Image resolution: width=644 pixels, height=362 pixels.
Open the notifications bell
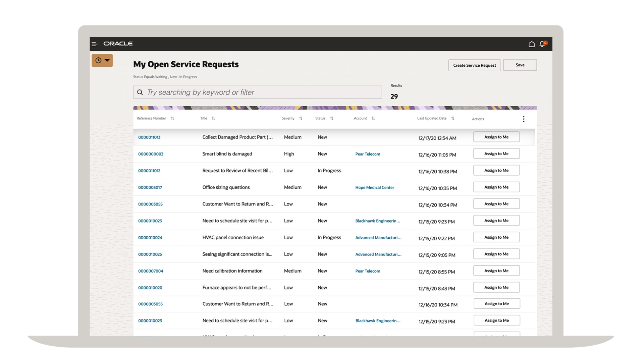(x=542, y=44)
